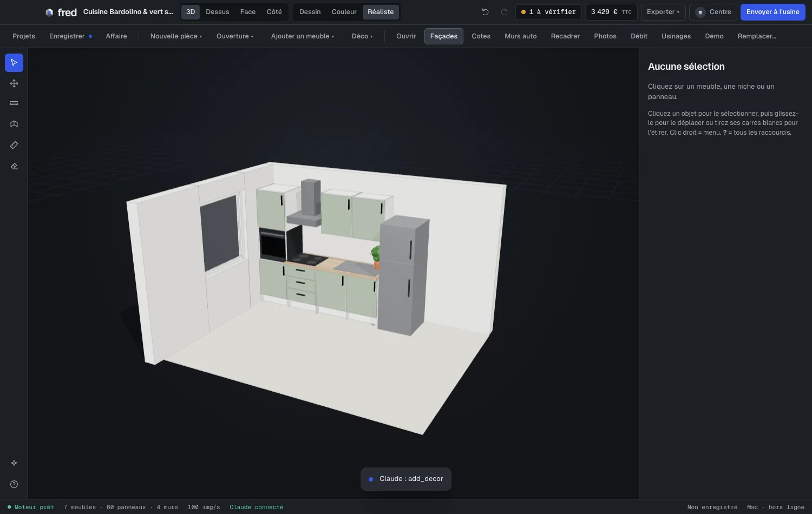Image resolution: width=812 pixels, height=514 pixels.
Task: Select the Réaliste render mode
Action: pos(381,12)
